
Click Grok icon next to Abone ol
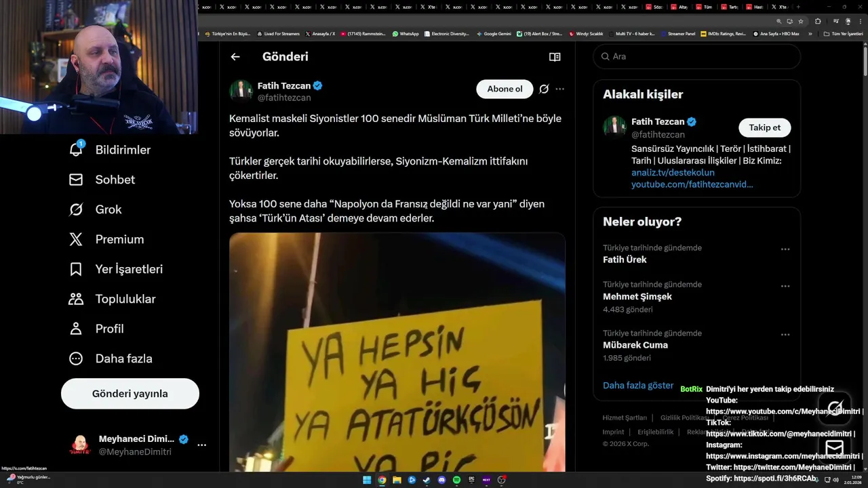(544, 89)
